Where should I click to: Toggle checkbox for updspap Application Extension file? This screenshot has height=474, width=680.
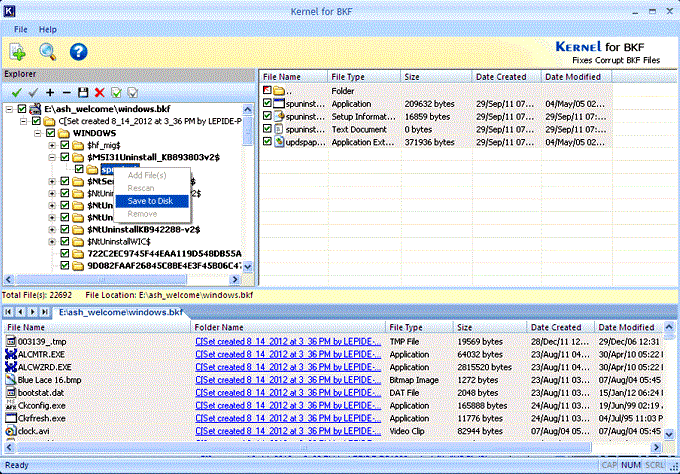pos(267,141)
